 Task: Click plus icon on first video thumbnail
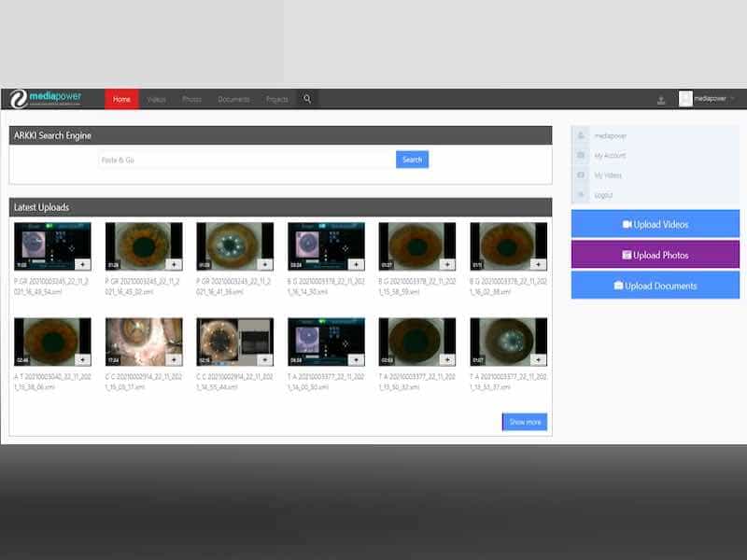[82, 264]
